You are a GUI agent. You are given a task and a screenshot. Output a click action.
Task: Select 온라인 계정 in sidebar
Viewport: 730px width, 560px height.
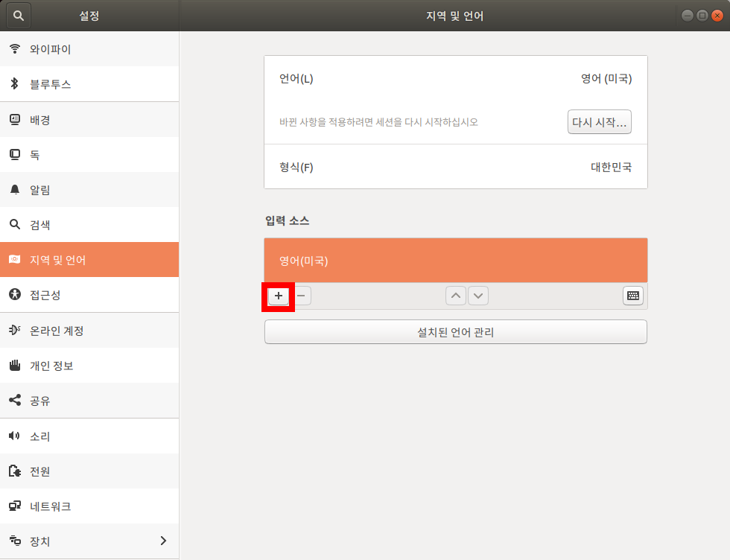pyautogui.click(x=89, y=330)
